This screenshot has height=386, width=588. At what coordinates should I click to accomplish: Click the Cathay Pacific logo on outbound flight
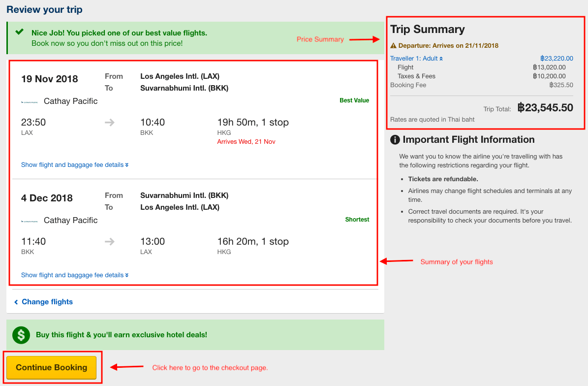[x=30, y=102]
